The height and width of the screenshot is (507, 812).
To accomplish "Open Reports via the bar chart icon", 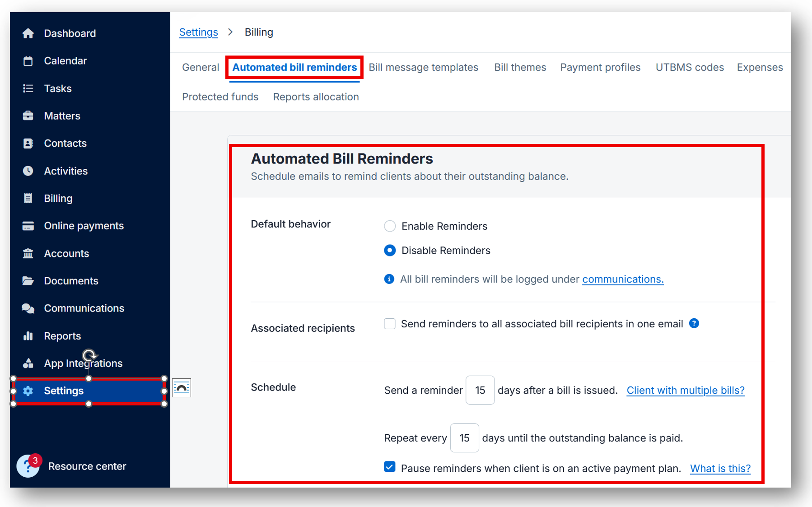I will pyautogui.click(x=28, y=335).
